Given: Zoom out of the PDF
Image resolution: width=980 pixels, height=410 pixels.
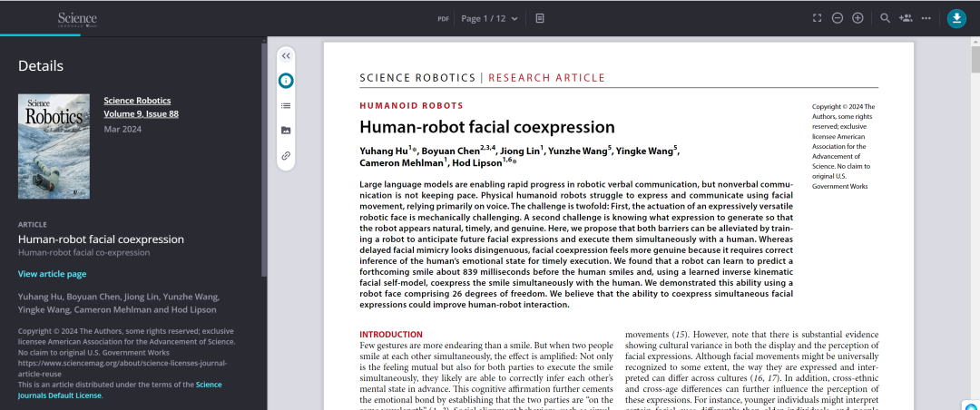Looking at the screenshot, I should [x=838, y=18].
